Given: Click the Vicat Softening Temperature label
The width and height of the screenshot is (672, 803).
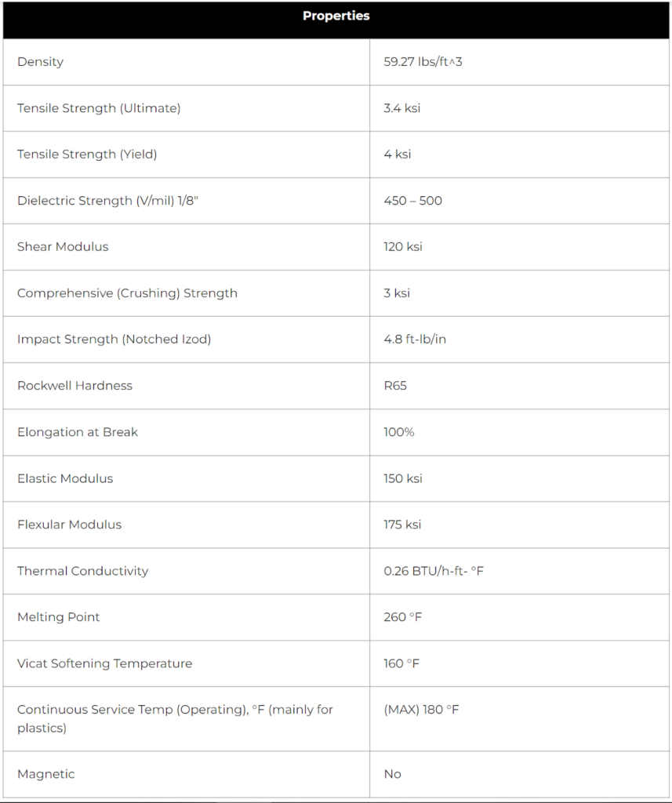Looking at the screenshot, I should click(x=104, y=663).
